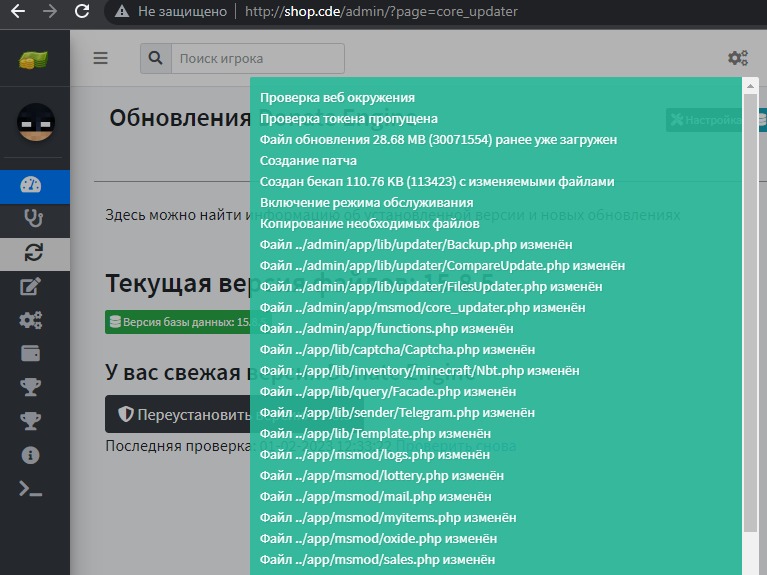Click the browser back arrow
The width and height of the screenshot is (767, 575).
click(17, 12)
